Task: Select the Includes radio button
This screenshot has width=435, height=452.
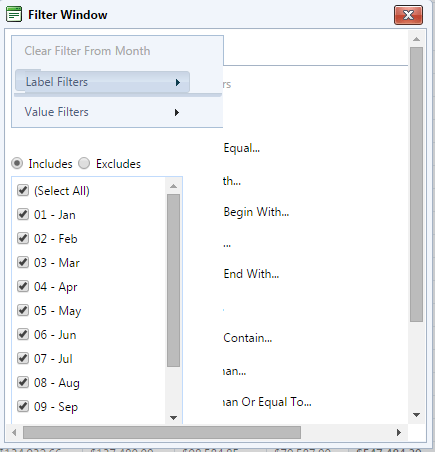Action: tap(17, 163)
